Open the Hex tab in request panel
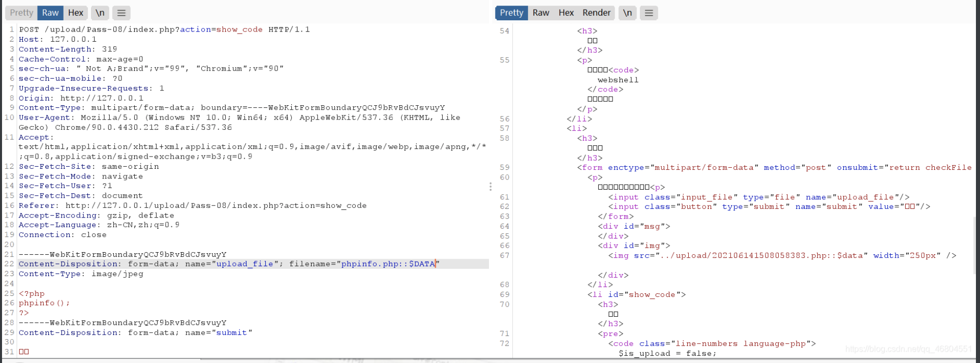Screen dimensions: 980x363 (76, 13)
